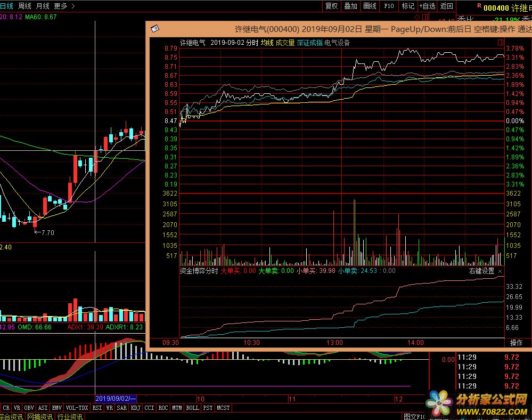
Task: Select the RSI indicator tab
Action: [97, 408]
